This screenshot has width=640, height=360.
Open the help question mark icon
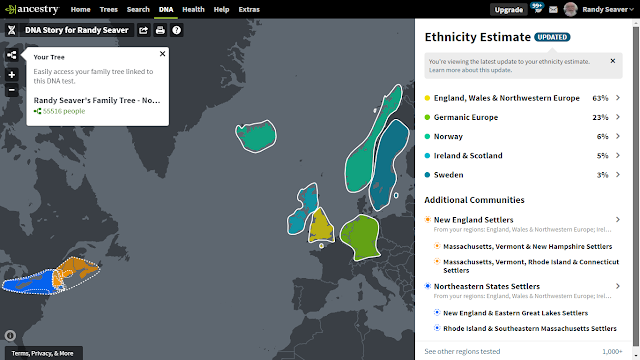coord(176,30)
